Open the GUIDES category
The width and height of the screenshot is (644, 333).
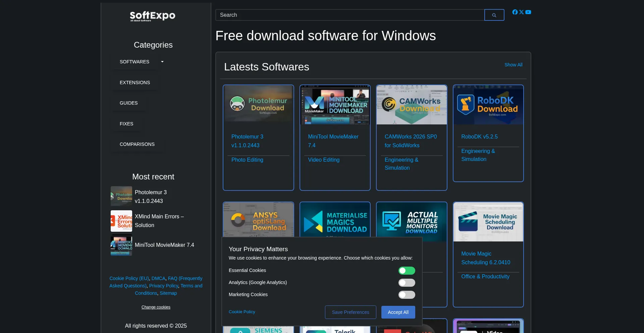(x=129, y=103)
